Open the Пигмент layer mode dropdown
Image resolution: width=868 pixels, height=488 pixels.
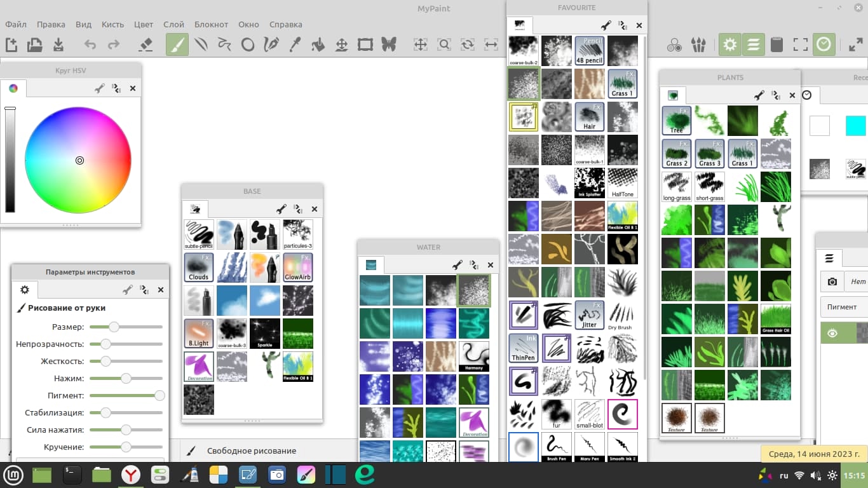coord(843,307)
